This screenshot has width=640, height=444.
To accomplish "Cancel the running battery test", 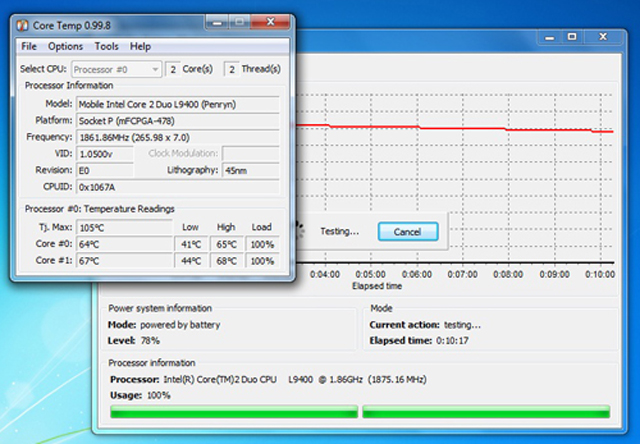I will pos(408,232).
